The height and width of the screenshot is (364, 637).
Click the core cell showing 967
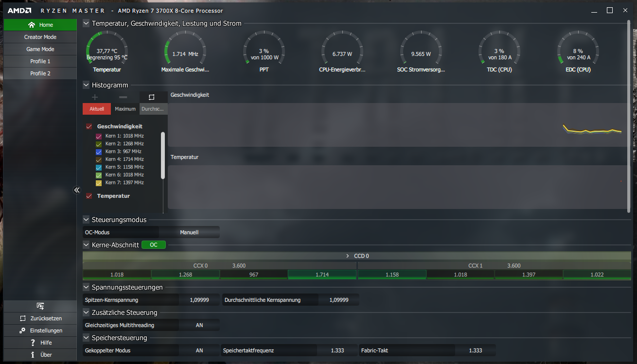pos(253,275)
